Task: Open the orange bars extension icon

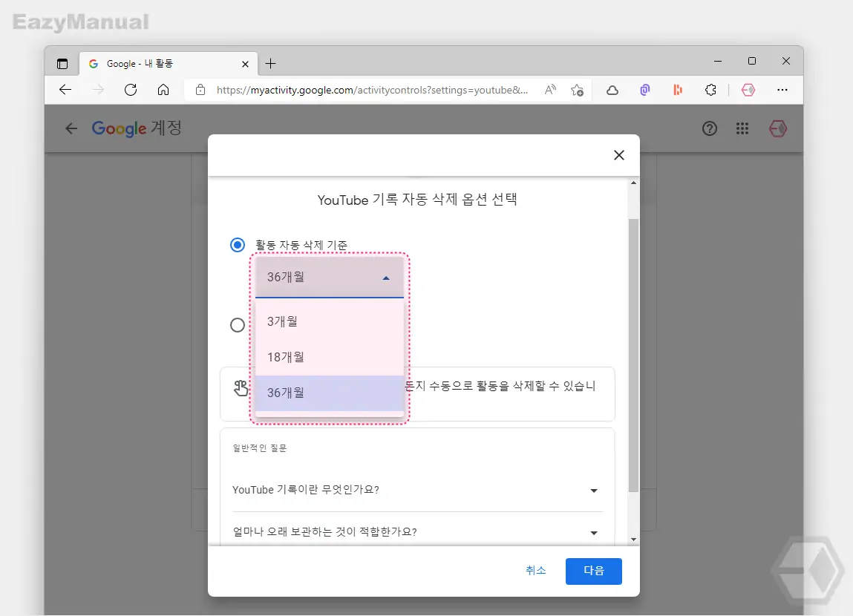Action: (x=677, y=90)
